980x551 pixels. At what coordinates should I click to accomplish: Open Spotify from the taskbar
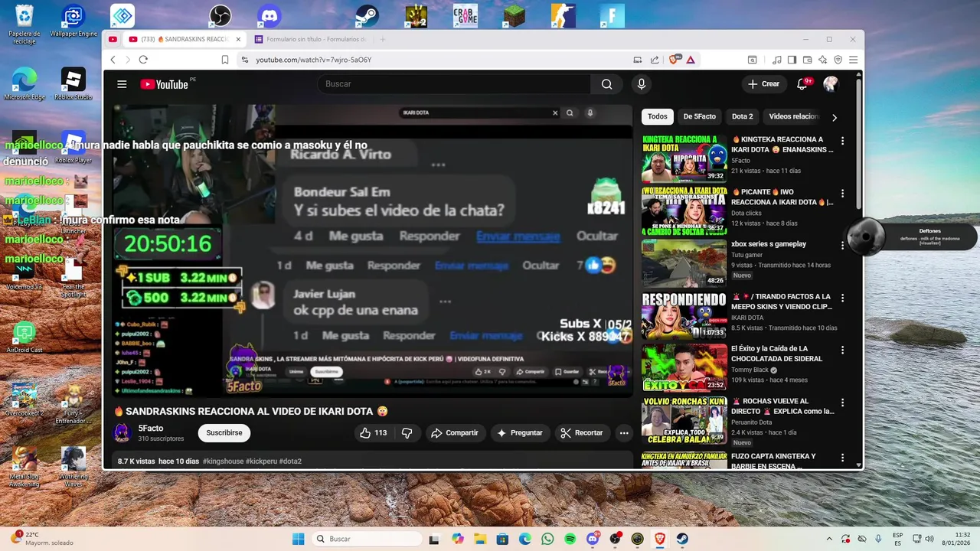coord(570,539)
